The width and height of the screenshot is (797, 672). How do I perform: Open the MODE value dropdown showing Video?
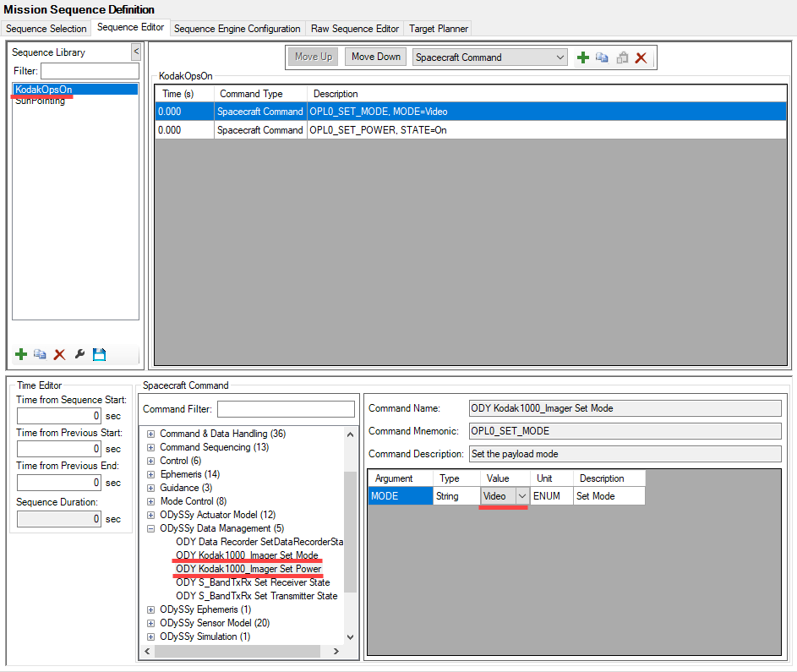tap(521, 496)
